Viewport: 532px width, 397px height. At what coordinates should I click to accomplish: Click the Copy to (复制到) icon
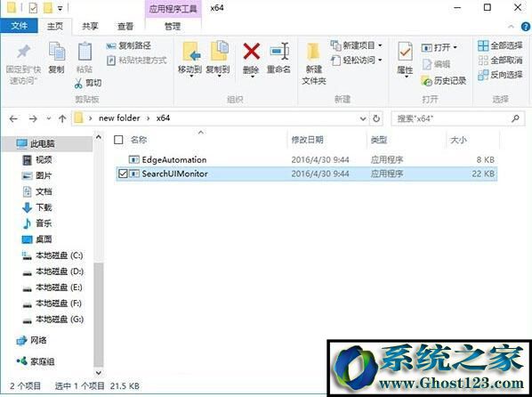coord(219,52)
